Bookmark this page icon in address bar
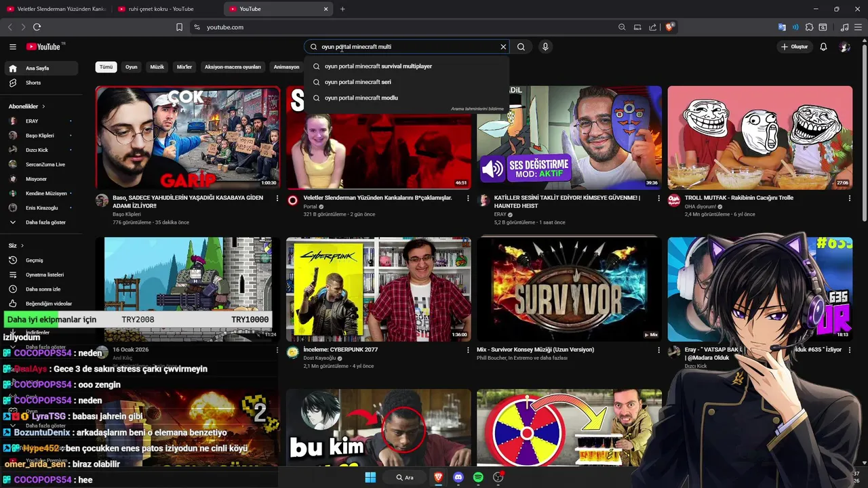 click(179, 27)
